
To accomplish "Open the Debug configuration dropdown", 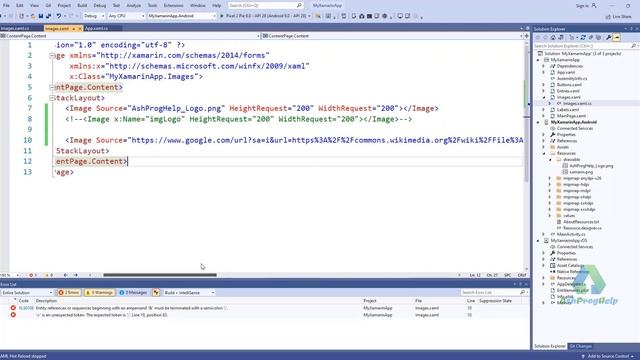I will 94,16.
